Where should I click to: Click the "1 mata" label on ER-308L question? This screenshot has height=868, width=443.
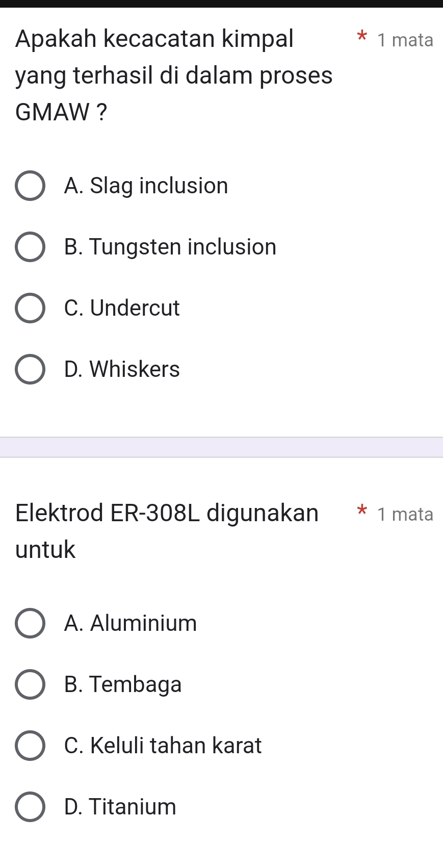point(405,514)
